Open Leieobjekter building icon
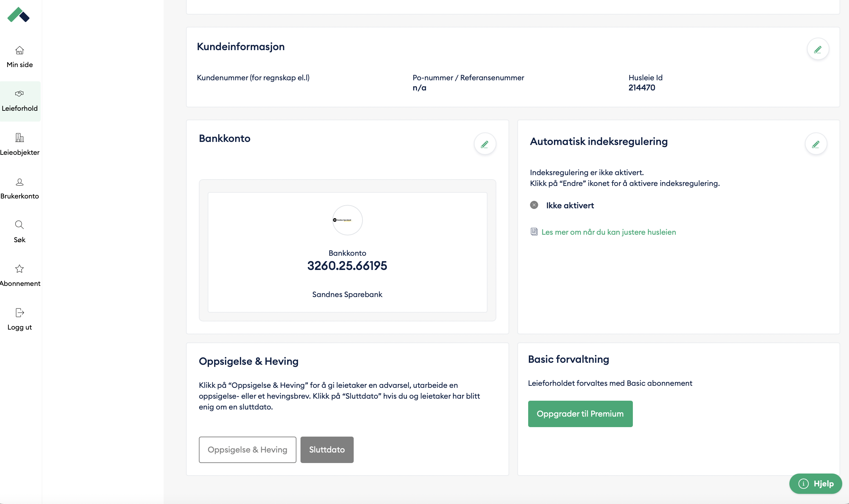Viewport: 849px width, 504px height. (x=20, y=138)
